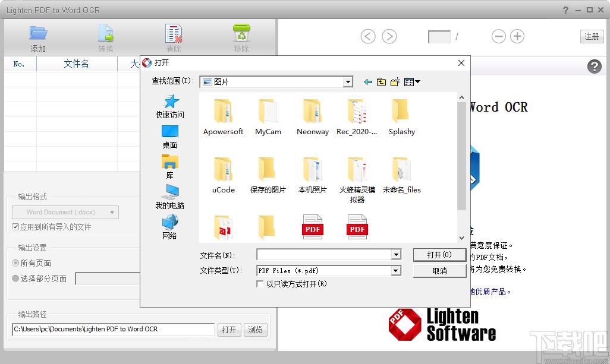610x364 pixels.
Task: Click the 文件名 column header
Action: (x=77, y=64)
